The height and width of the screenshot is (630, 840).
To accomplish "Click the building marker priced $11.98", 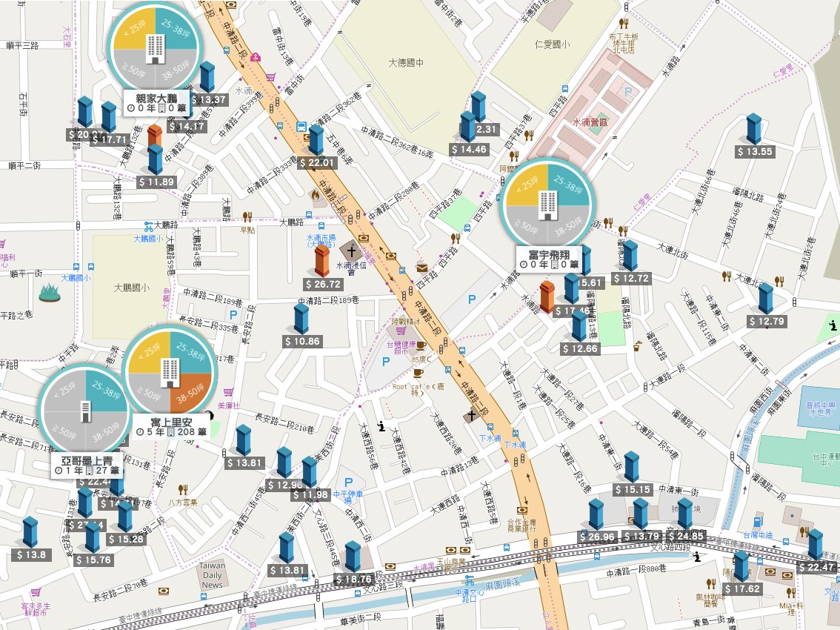I will pyautogui.click(x=310, y=472).
